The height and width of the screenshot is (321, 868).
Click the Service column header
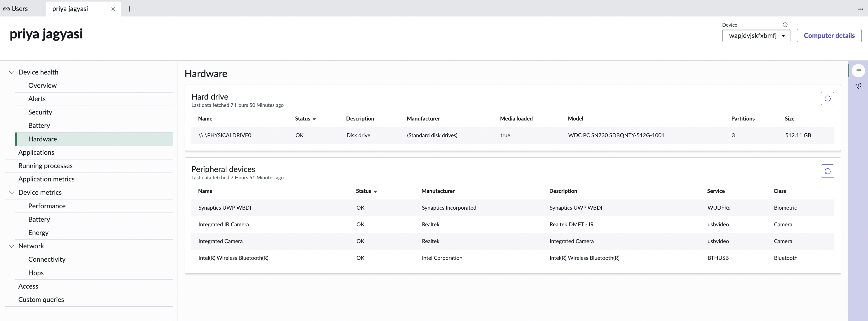[715, 191]
